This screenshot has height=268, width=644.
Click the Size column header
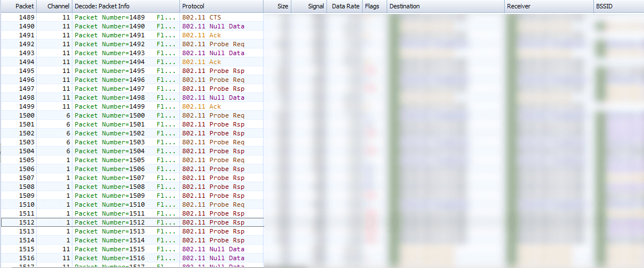coord(277,6)
